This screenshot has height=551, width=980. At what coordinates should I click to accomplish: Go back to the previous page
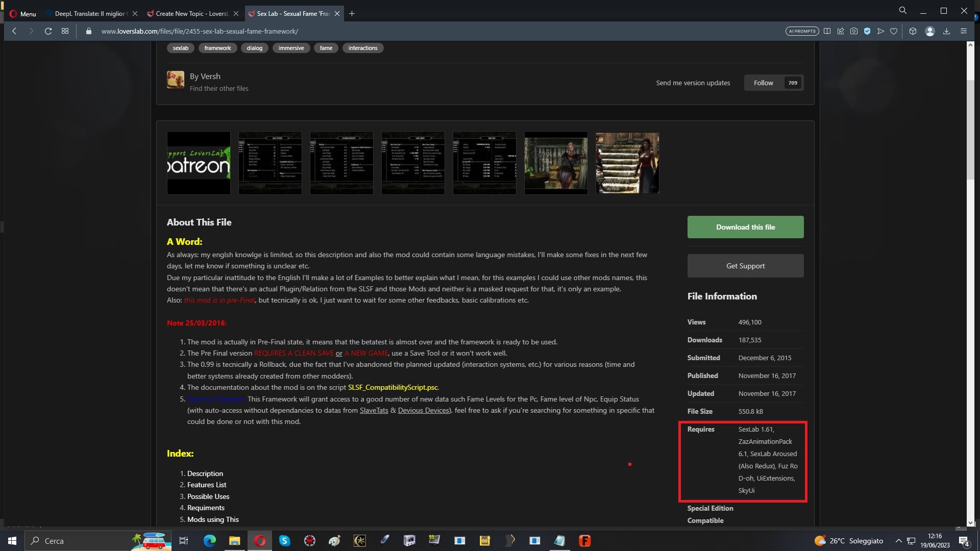tap(14, 31)
